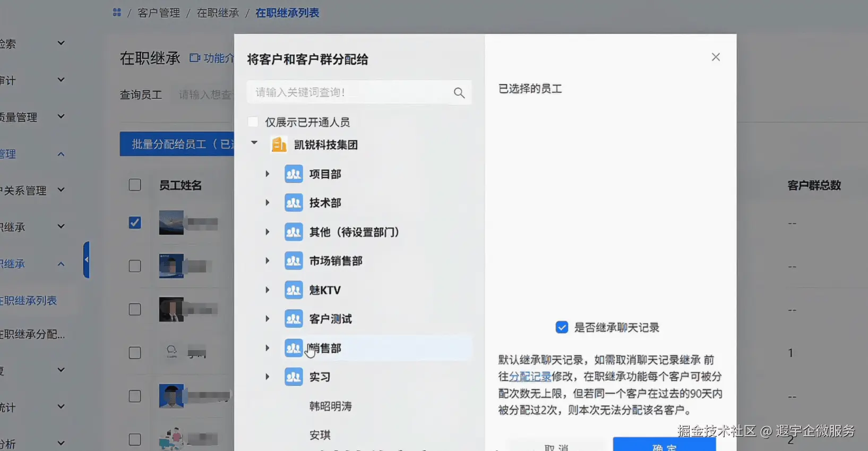This screenshot has height=451, width=868.
Task: Select employee 安琪 in the tree
Action: [320, 435]
